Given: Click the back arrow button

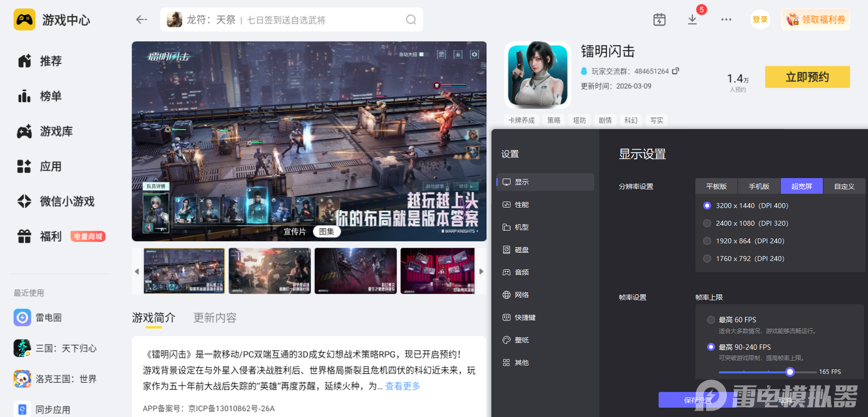Looking at the screenshot, I should [x=142, y=20].
